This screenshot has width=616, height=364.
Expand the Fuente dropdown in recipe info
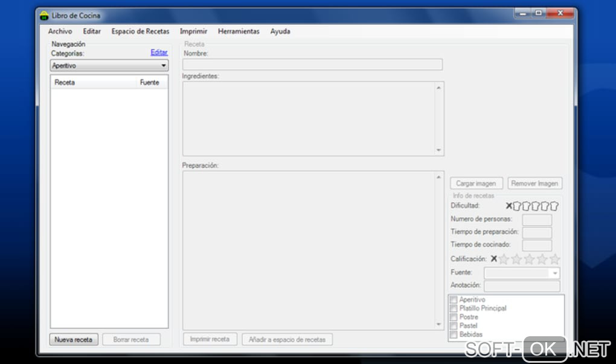point(555,273)
